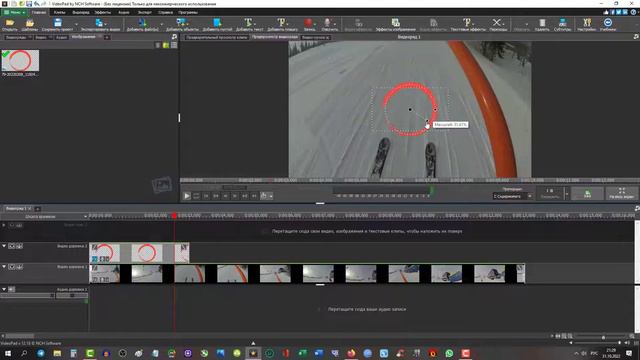Viewport: 640px width, 360px height.
Task: Switch to the Sequence ribbon tab
Action: (80, 12)
